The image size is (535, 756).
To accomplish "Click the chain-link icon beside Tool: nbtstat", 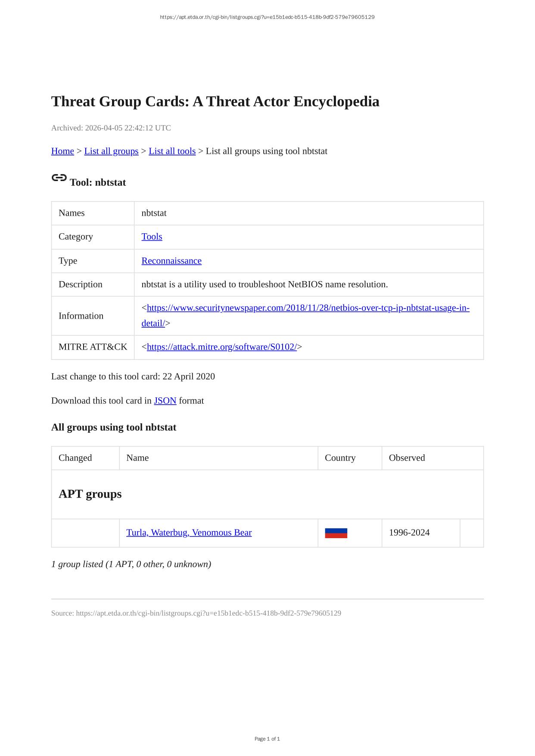I will click(59, 178).
